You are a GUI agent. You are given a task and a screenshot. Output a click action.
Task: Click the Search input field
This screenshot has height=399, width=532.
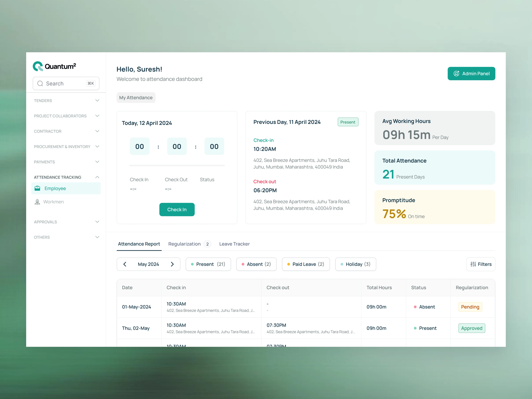[66, 83]
